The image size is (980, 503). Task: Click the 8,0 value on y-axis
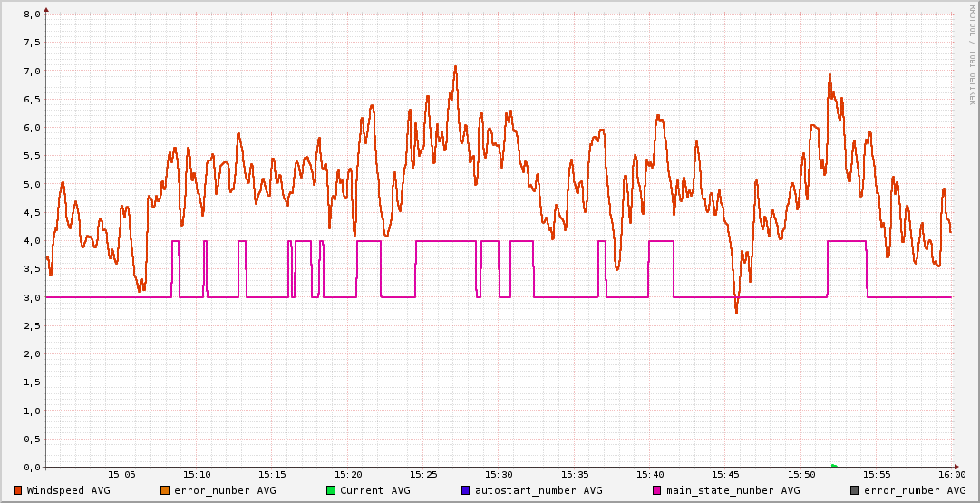tap(32, 15)
